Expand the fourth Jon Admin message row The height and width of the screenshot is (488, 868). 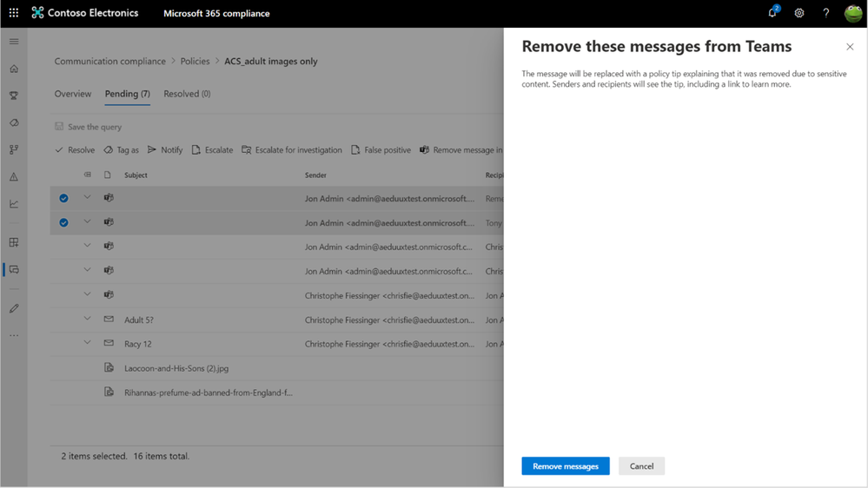pyautogui.click(x=87, y=269)
